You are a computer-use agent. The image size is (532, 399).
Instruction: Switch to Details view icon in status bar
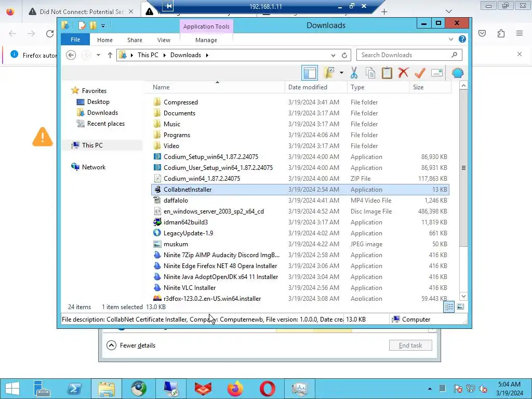449,307
